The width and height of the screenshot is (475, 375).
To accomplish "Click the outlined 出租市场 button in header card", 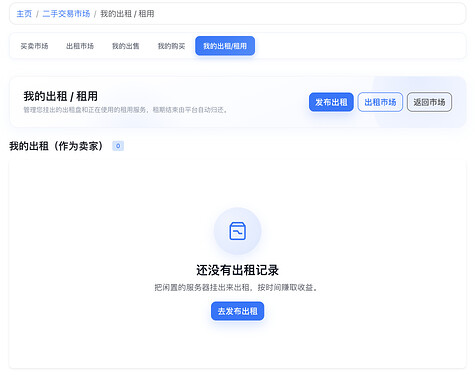I will click(x=380, y=102).
